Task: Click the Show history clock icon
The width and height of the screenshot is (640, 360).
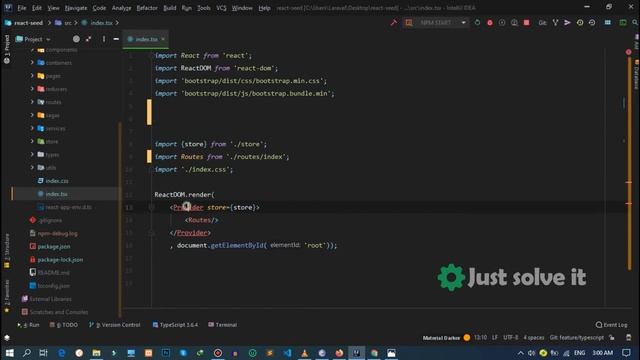Action: [x=580, y=23]
